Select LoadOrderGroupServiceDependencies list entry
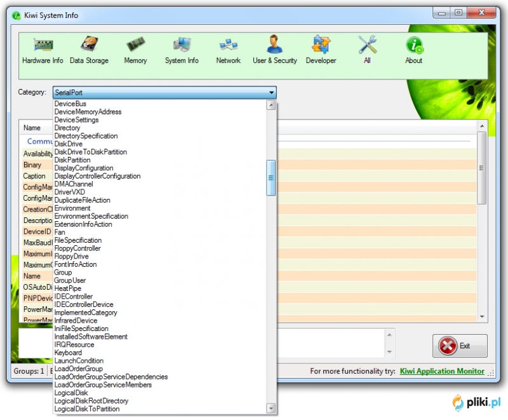The image size is (508, 420). 160,377
